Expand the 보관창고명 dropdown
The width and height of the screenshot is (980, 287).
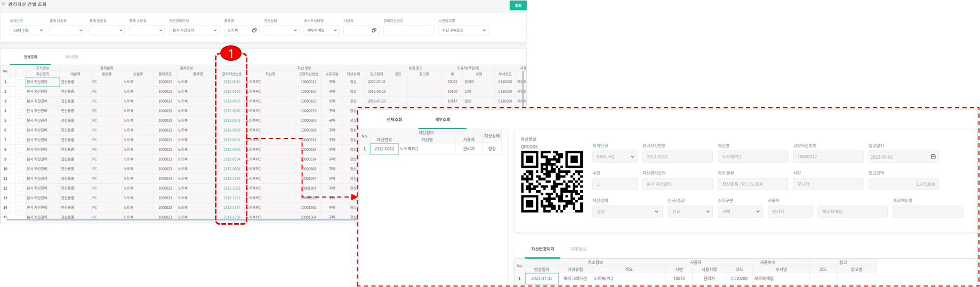click(x=463, y=30)
